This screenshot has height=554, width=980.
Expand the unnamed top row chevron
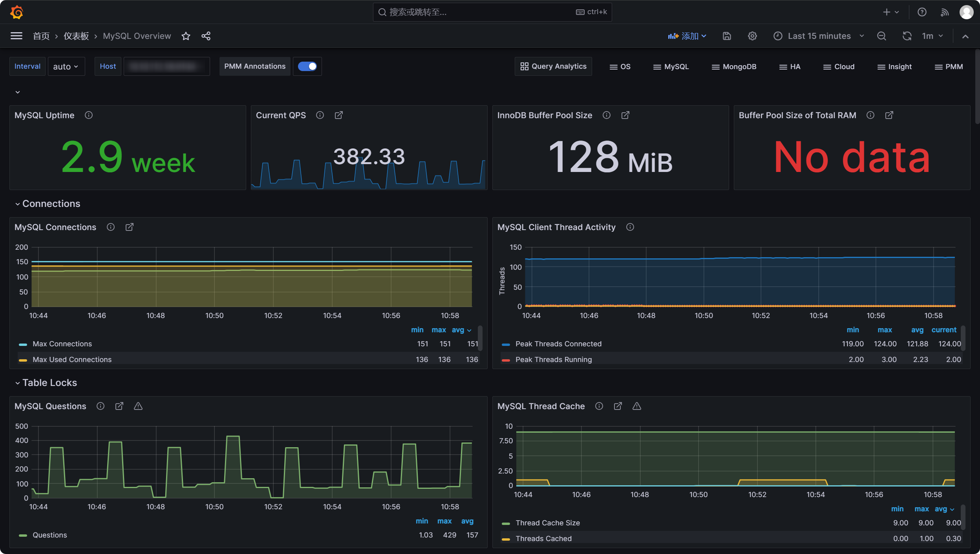[17, 92]
